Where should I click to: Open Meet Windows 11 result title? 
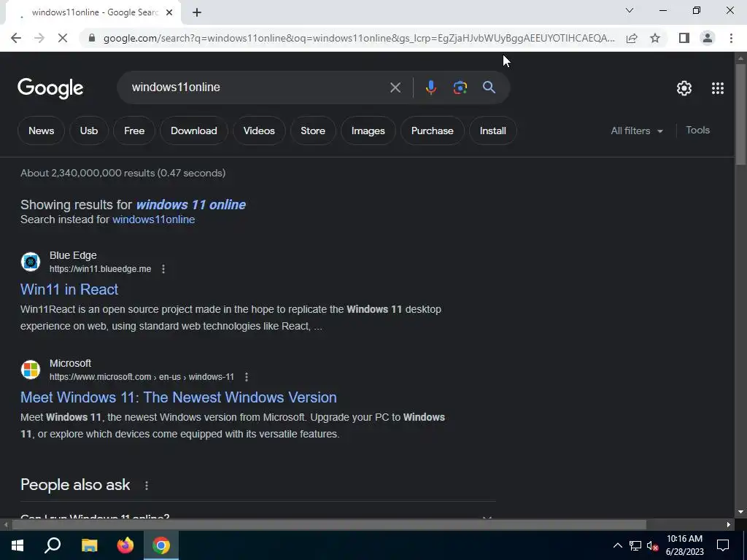point(179,397)
